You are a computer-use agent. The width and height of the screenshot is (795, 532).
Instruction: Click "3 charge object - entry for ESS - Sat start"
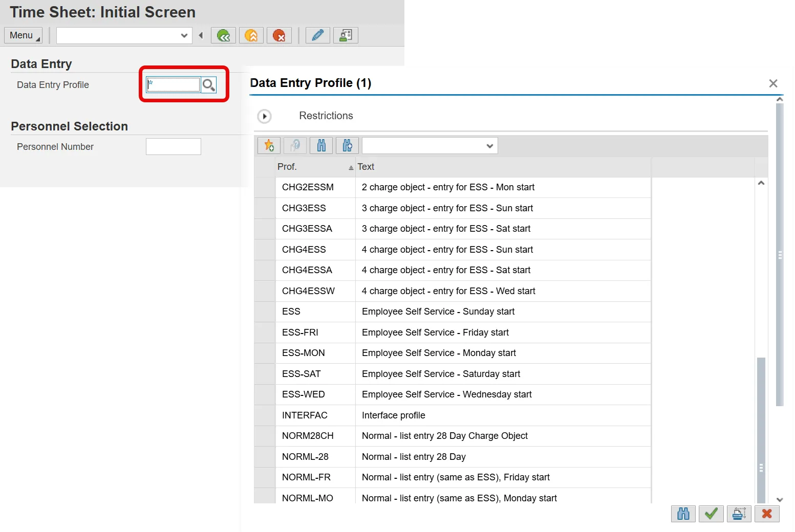(x=446, y=229)
